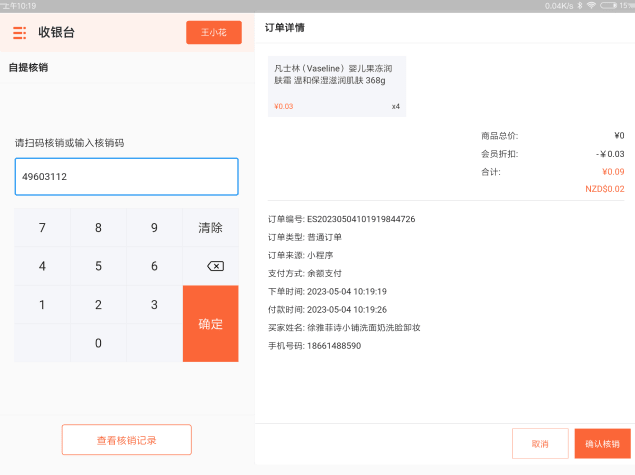Focus the verification code input field

tap(127, 177)
